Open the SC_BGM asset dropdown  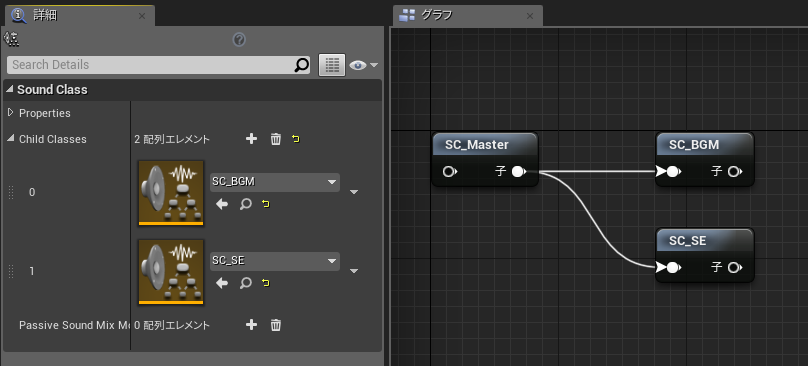275,182
